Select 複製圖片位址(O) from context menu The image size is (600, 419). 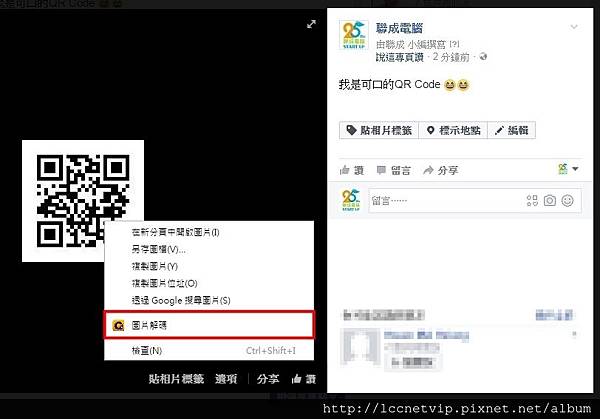[x=209, y=284]
